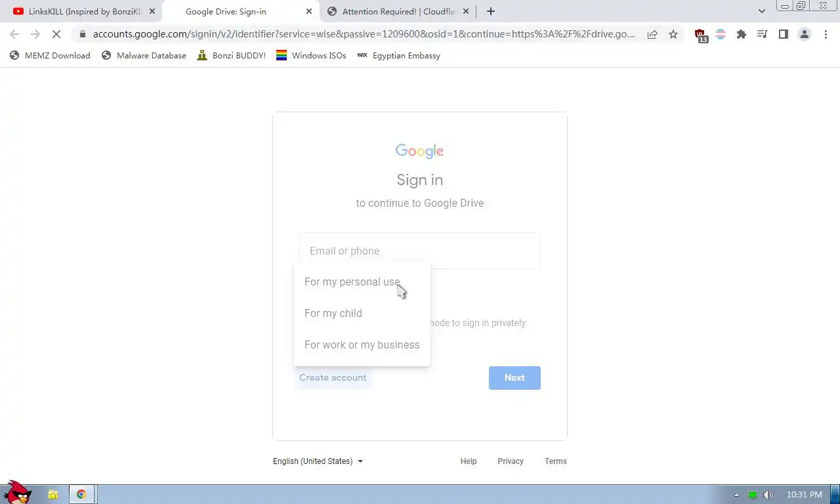Screen dimensions: 840x504
Task: Open site info lock icon
Action: pos(82,34)
